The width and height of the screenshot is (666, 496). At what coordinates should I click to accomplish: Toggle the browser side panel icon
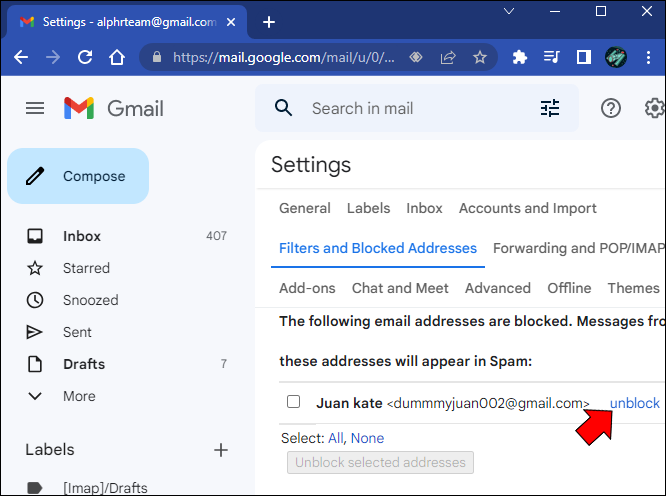[584, 57]
